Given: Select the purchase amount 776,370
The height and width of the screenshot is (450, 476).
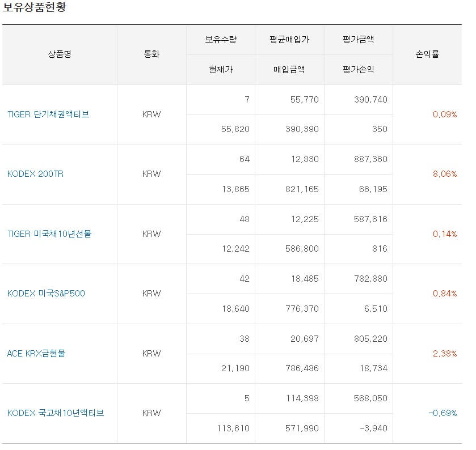Looking at the screenshot, I should click(302, 309).
